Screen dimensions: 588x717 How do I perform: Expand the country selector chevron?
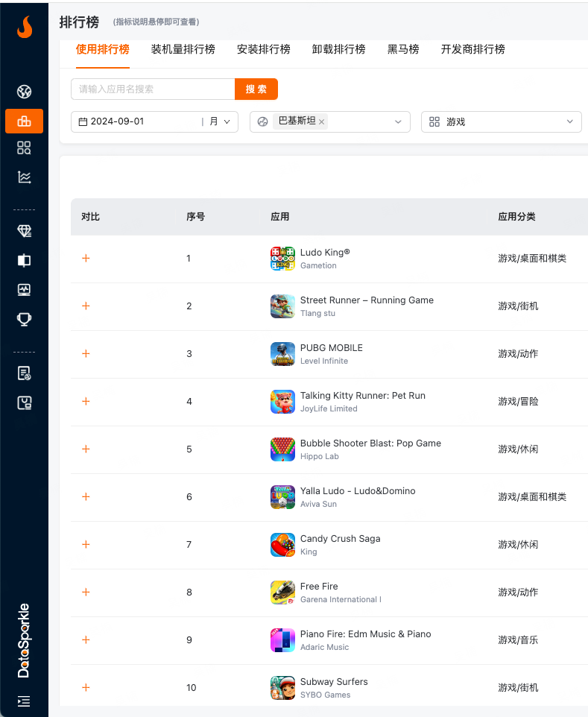(x=398, y=122)
